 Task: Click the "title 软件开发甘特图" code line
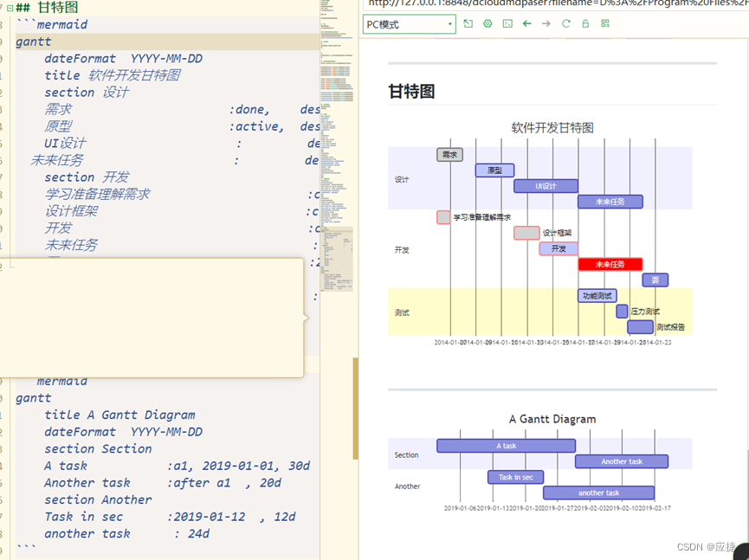[x=113, y=75]
